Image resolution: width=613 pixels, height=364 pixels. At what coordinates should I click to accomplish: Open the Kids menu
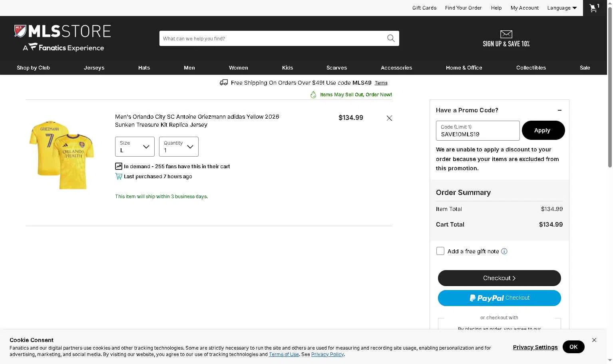(x=287, y=68)
